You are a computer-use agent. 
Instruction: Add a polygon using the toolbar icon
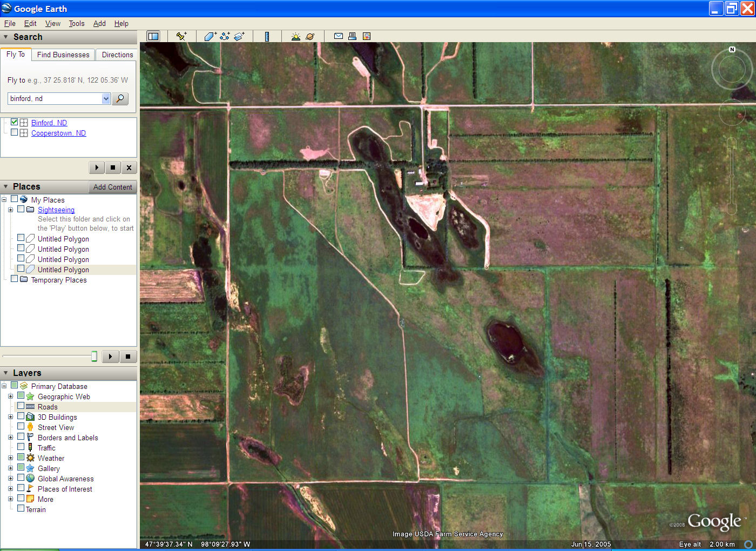210,36
